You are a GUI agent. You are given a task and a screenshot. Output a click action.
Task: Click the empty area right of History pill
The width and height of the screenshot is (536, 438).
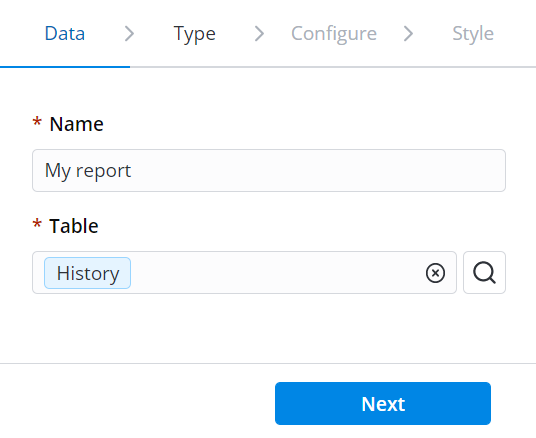[x=277, y=273]
